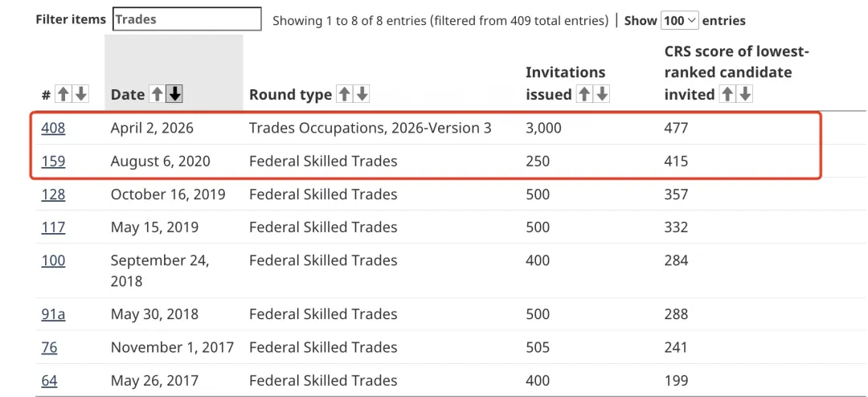Open round 76 link
The width and height of the screenshot is (868, 397).
49,347
